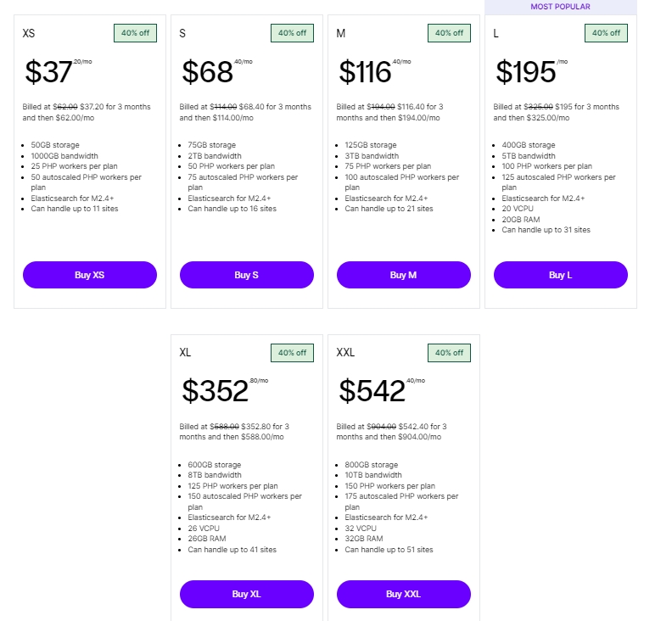672x621 pixels.
Task: Select the 40% off badge on XXL plan
Action: 450,352
